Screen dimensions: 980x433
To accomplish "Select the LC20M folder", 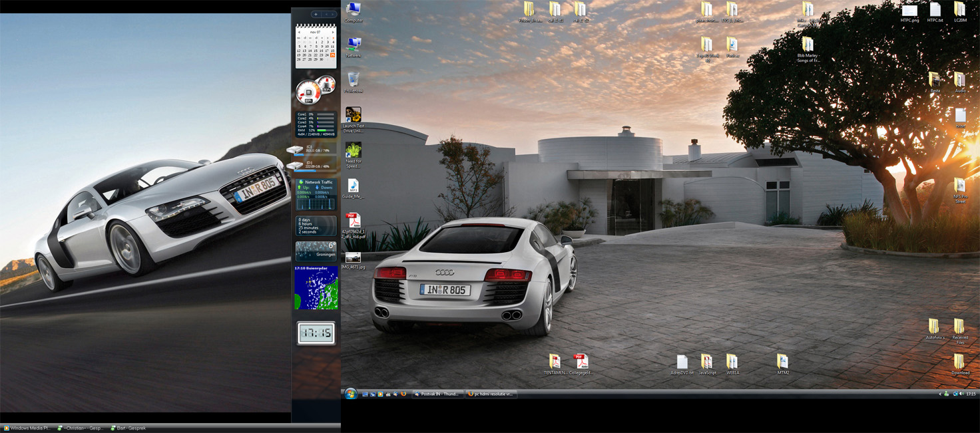I will (960, 12).
